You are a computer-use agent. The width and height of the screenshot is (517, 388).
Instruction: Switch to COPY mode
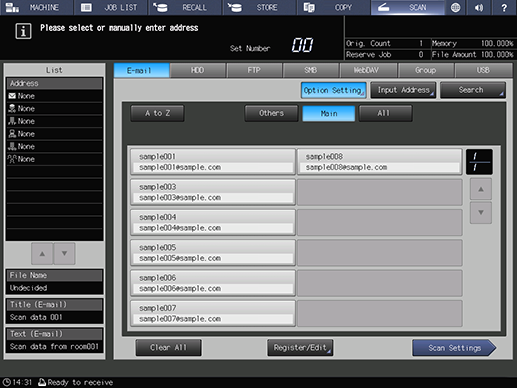[333, 7]
